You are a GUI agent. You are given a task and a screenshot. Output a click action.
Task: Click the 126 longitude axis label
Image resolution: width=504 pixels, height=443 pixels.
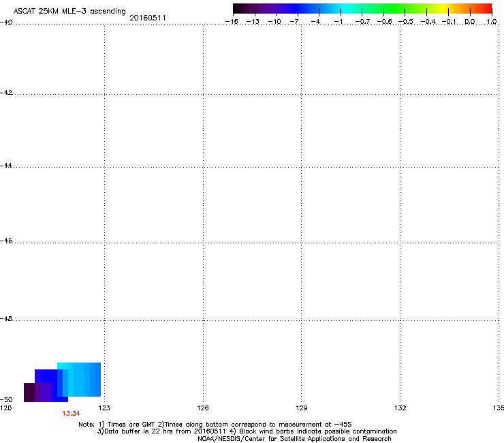tap(203, 408)
